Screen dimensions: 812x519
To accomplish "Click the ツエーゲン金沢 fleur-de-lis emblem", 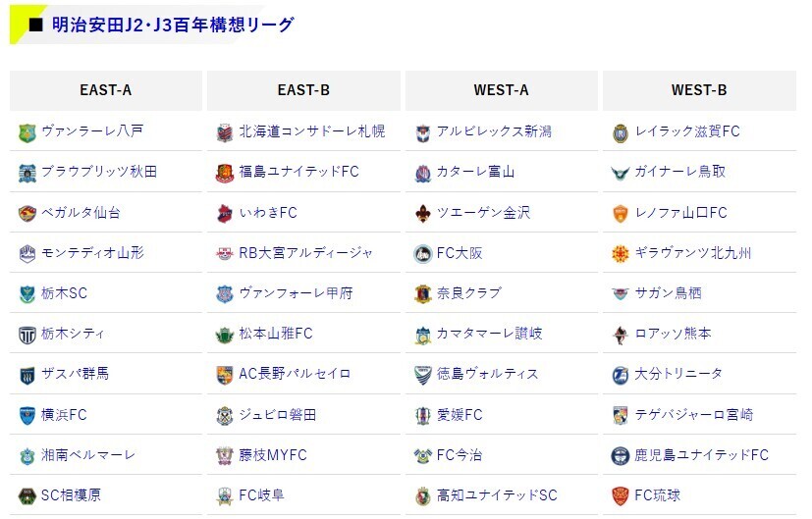I will click(x=423, y=213).
